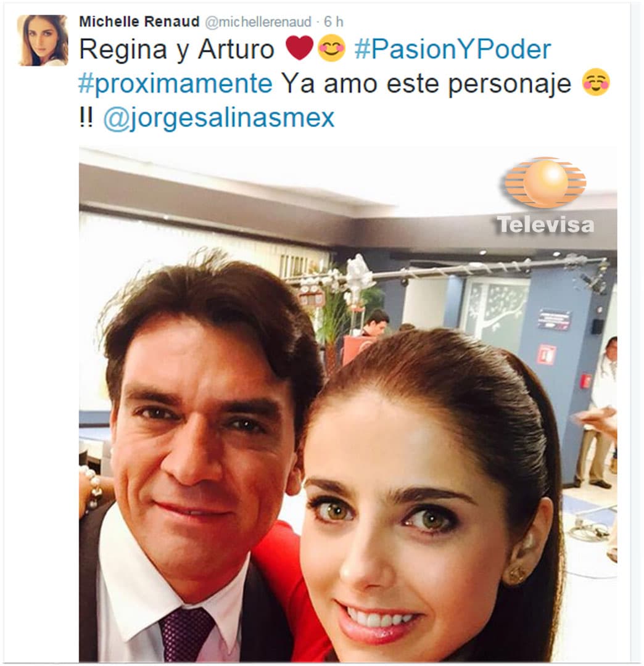
Task: Click the orange Televisa sphere logo
Action: click(545, 183)
